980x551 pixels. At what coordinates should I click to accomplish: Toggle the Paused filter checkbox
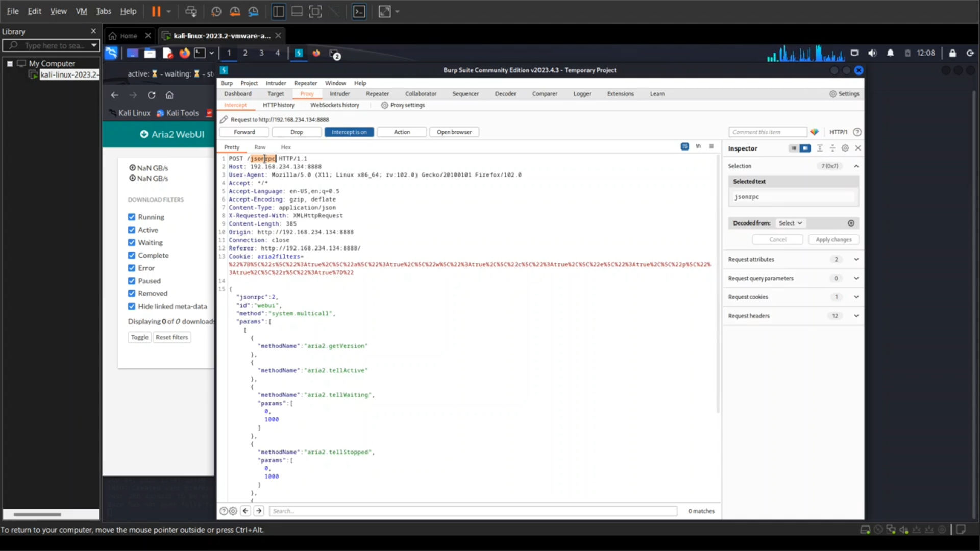coord(132,281)
